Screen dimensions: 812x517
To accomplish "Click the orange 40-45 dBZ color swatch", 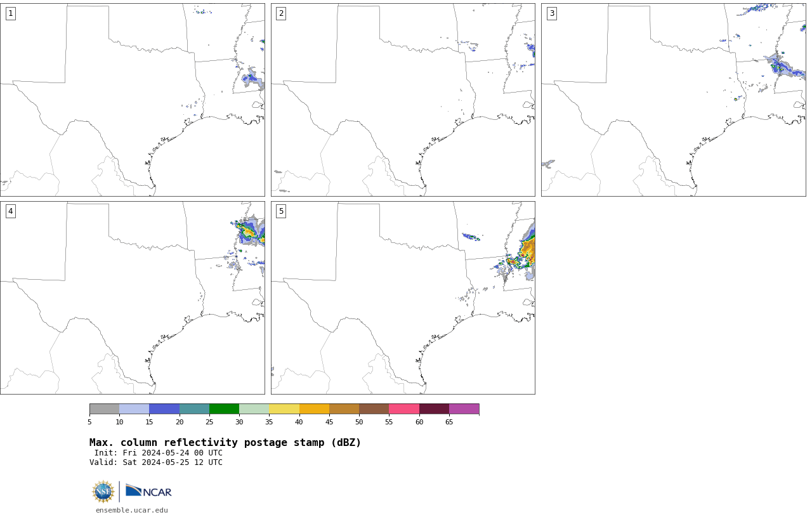I will click(x=314, y=409).
